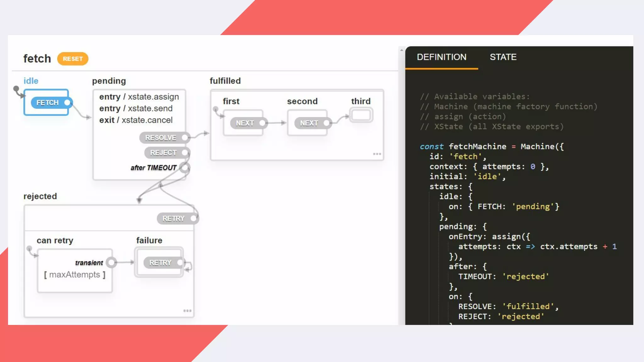Click RETRY event inside failure state
Viewport: 644px width, 362px height.
(160, 263)
